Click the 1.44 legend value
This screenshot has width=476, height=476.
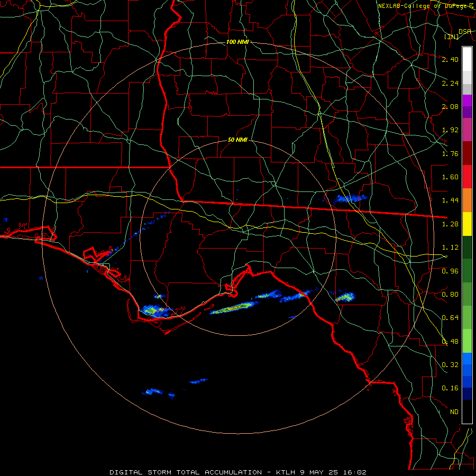pyautogui.click(x=450, y=200)
